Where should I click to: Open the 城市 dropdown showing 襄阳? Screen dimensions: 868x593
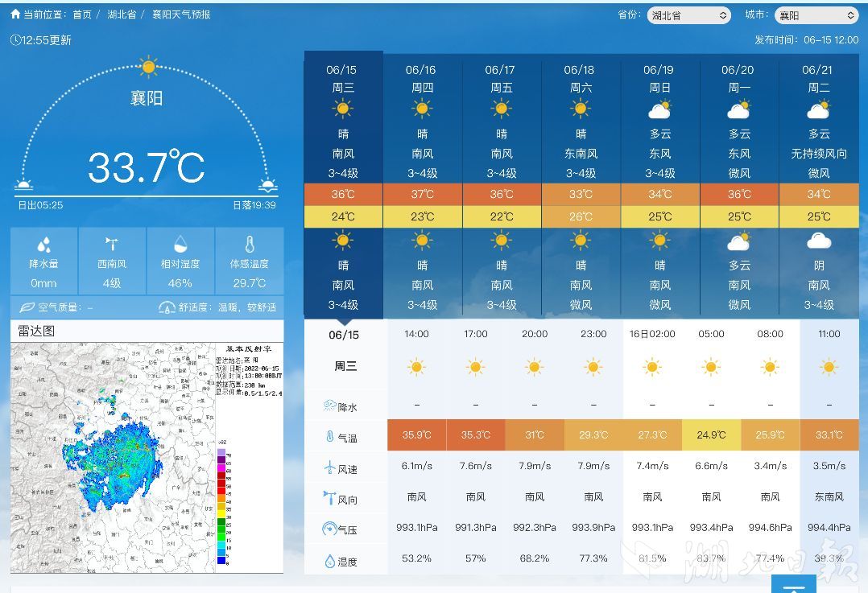coord(816,15)
